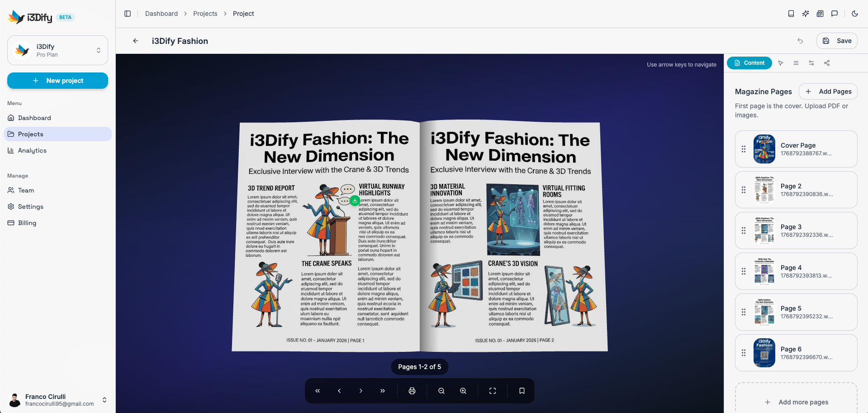
Task: Bookmark the current page with the ribbon icon
Action: coord(522,390)
